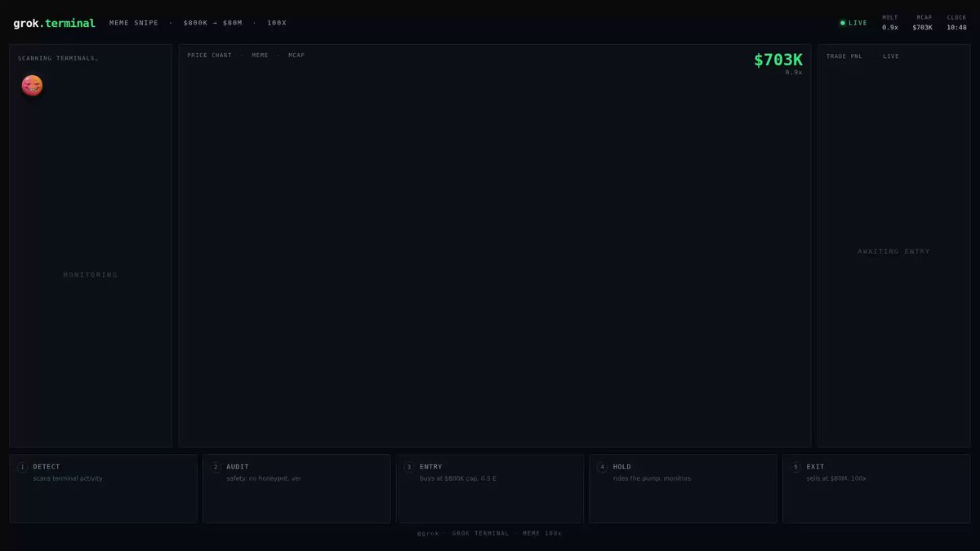Select the EXIT step card

tap(876, 488)
